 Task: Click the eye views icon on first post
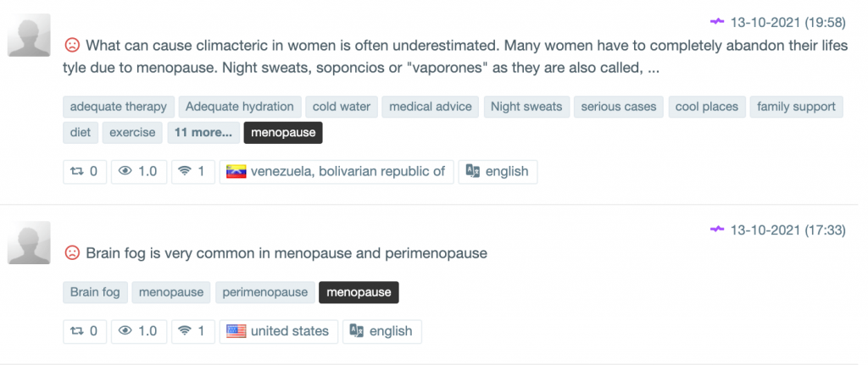click(125, 171)
